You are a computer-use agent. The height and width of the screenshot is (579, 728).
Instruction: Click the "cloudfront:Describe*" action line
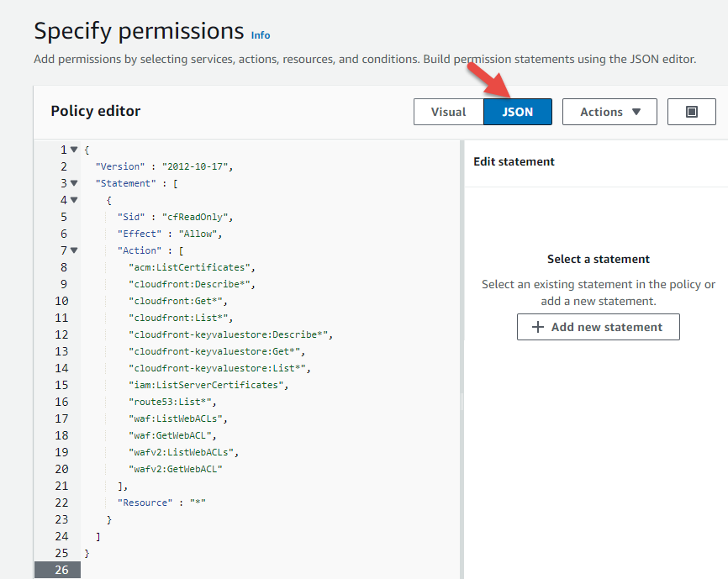coord(190,284)
